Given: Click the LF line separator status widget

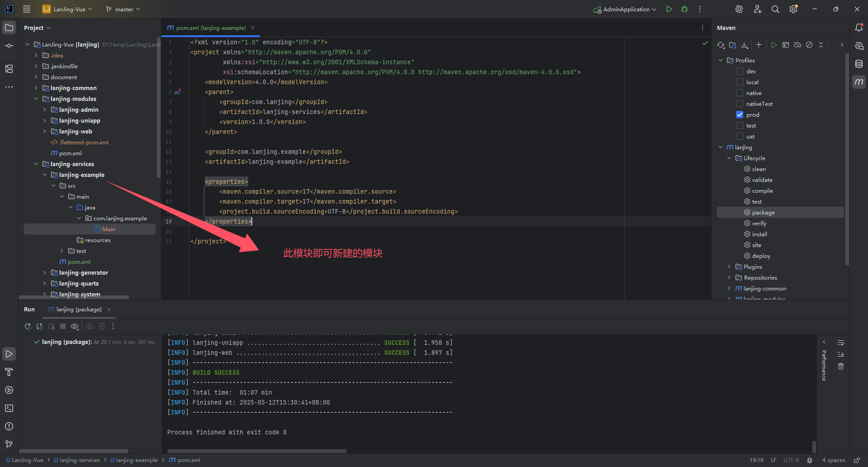Looking at the screenshot, I should click(x=774, y=460).
